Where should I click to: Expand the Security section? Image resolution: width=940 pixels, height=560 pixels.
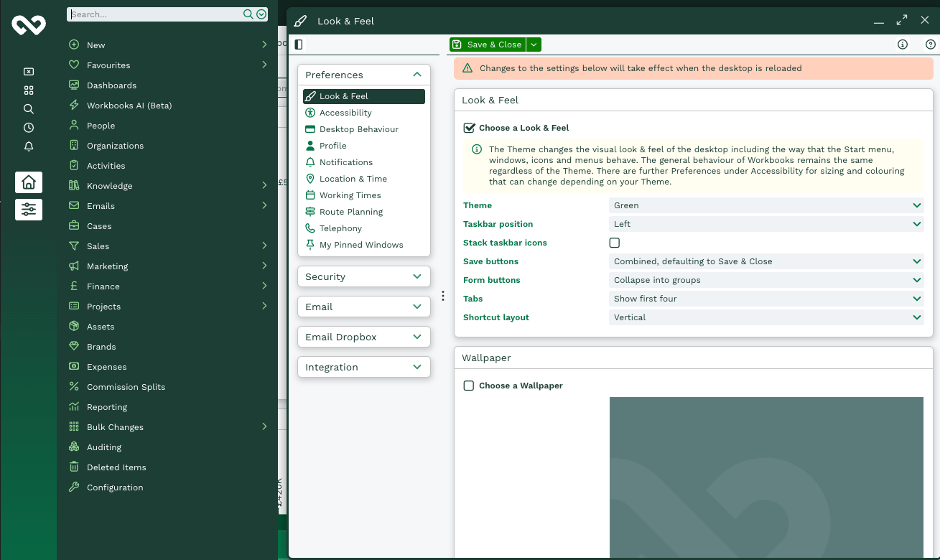364,276
